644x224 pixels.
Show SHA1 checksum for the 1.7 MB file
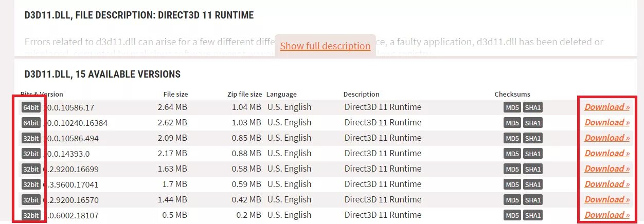coord(532,185)
